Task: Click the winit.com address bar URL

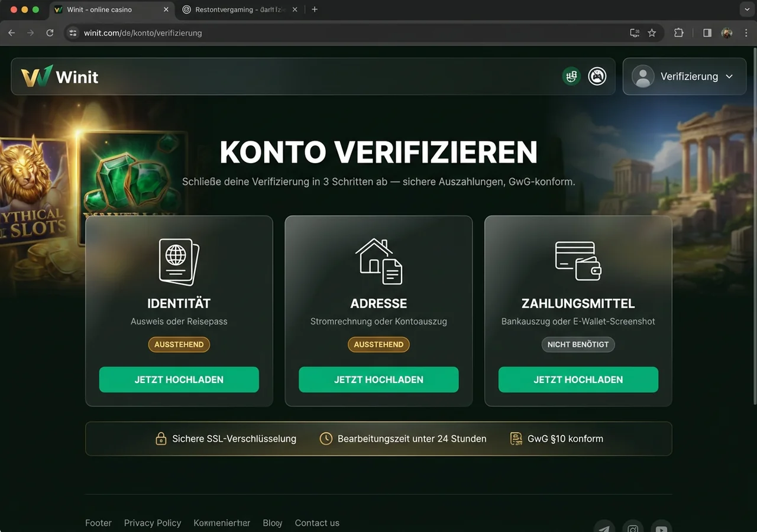Action: pos(143,33)
